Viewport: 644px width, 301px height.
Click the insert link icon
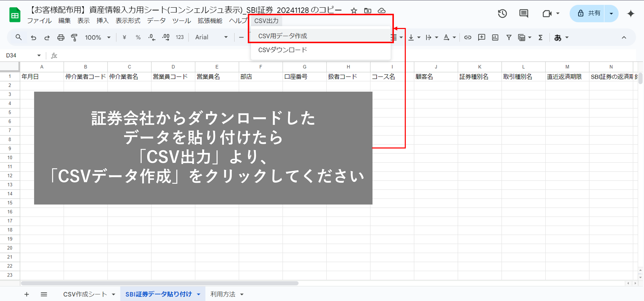point(467,37)
